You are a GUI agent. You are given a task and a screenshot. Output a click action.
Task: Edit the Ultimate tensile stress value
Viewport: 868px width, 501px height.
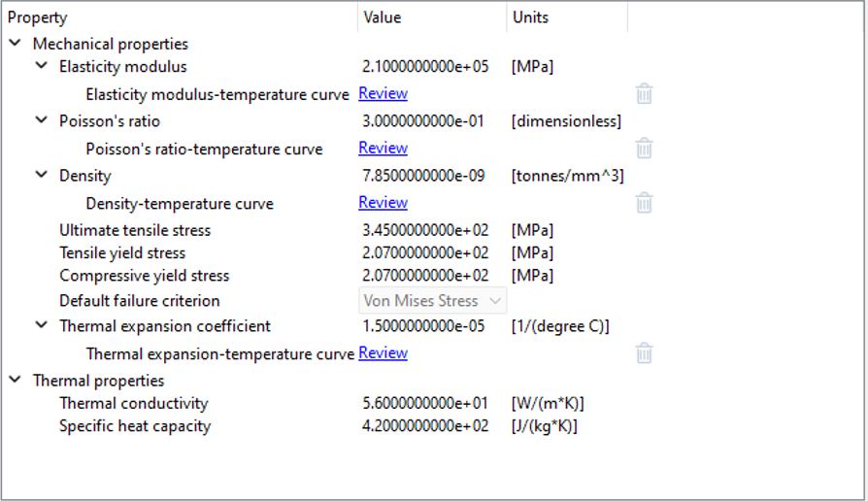click(424, 231)
